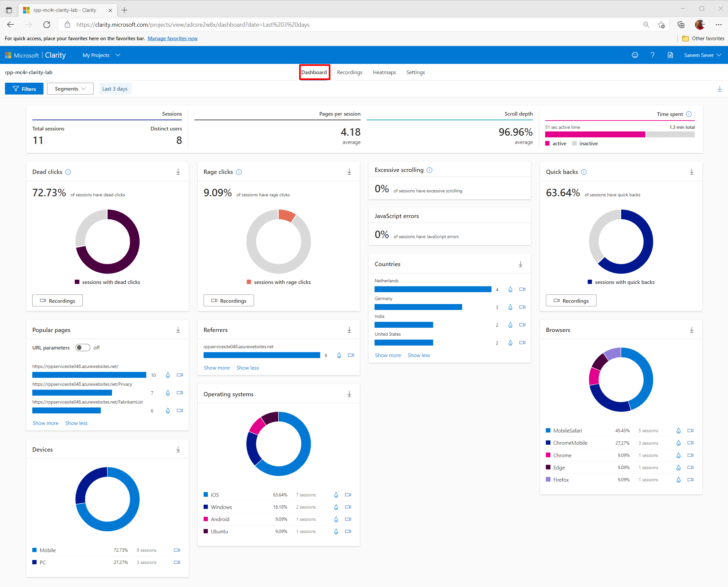Image resolution: width=728 pixels, height=587 pixels.
Task: Open recordings icon for Ubuntu row
Action: (348, 531)
